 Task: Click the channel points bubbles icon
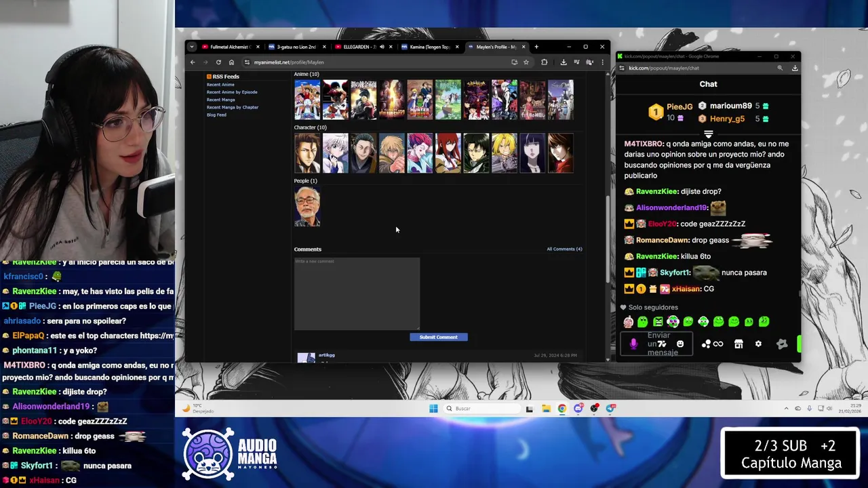point(705,344)
